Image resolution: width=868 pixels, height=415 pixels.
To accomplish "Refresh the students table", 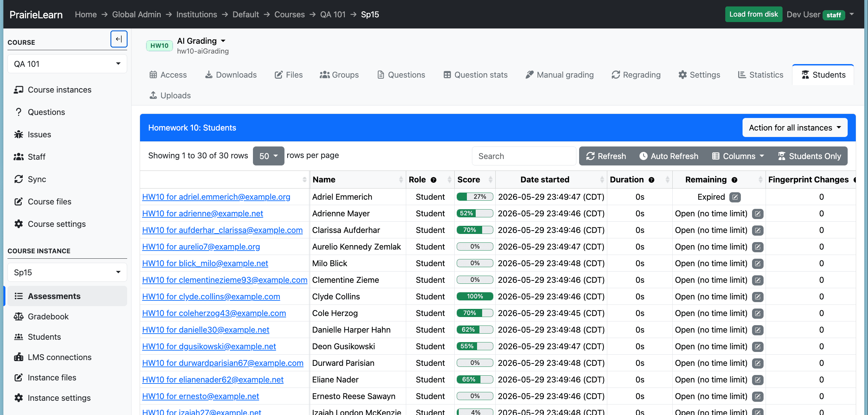I will pos(606,156).
